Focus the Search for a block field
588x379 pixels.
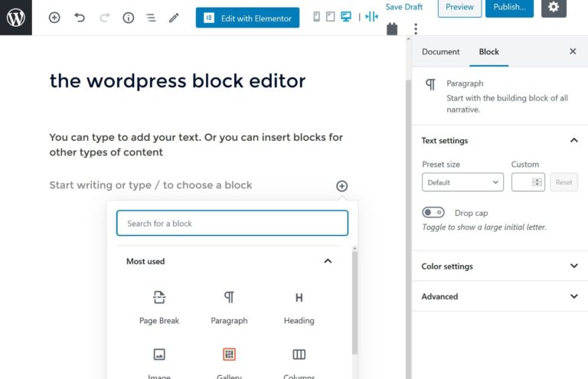coord(232,223)
